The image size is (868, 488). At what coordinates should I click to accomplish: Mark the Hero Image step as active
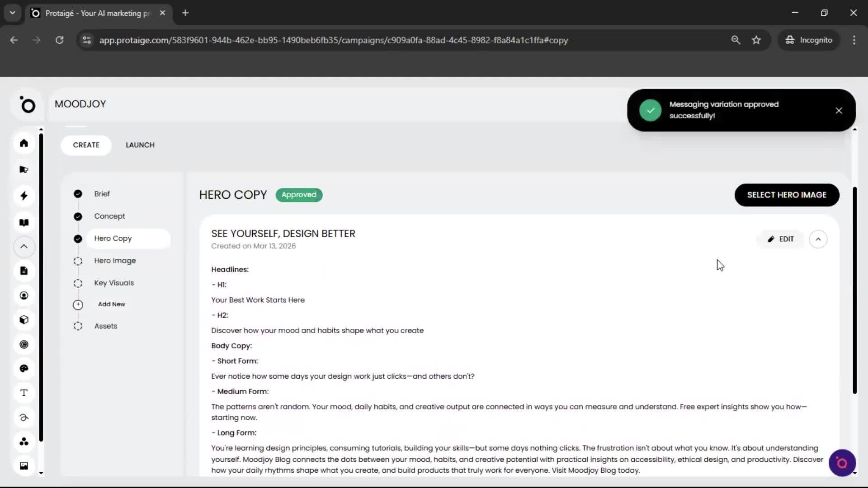click(x=77, y=261)
